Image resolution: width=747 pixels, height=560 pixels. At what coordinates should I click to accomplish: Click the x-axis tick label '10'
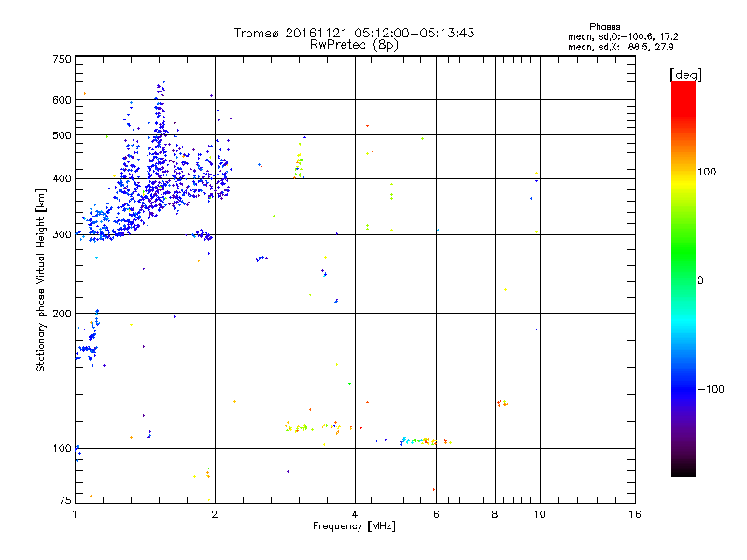coord(540,514)
